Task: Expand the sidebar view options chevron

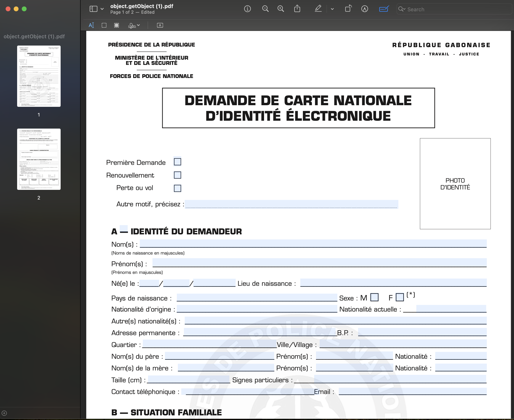Action: pos(102,9)
